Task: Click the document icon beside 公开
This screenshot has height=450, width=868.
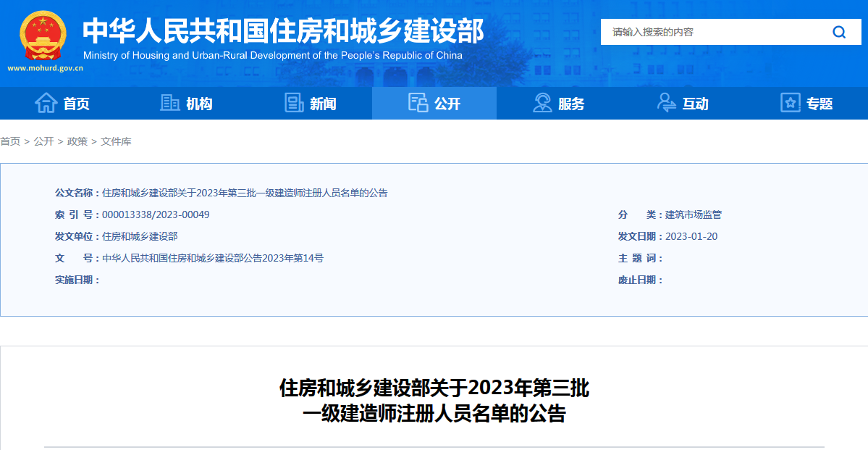Action: point(418,103)
